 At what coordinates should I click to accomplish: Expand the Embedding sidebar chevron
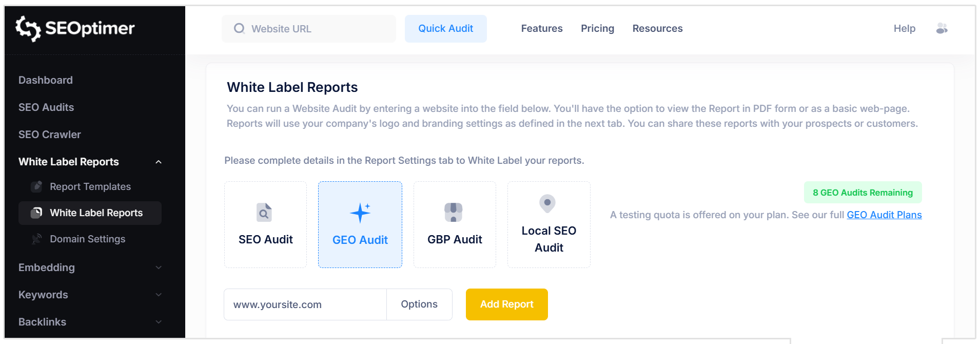[x=159, y=267]
